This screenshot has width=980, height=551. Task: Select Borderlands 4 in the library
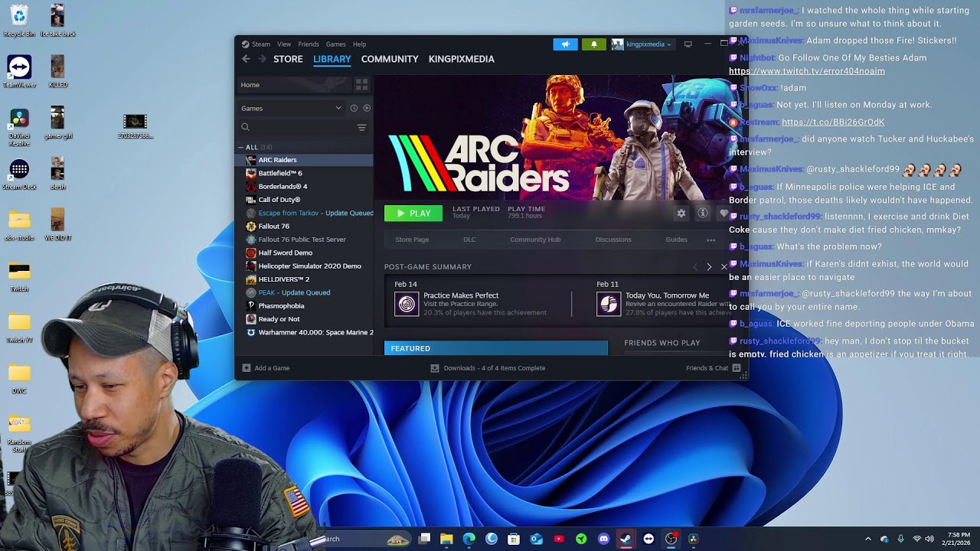tap(304, 187)
